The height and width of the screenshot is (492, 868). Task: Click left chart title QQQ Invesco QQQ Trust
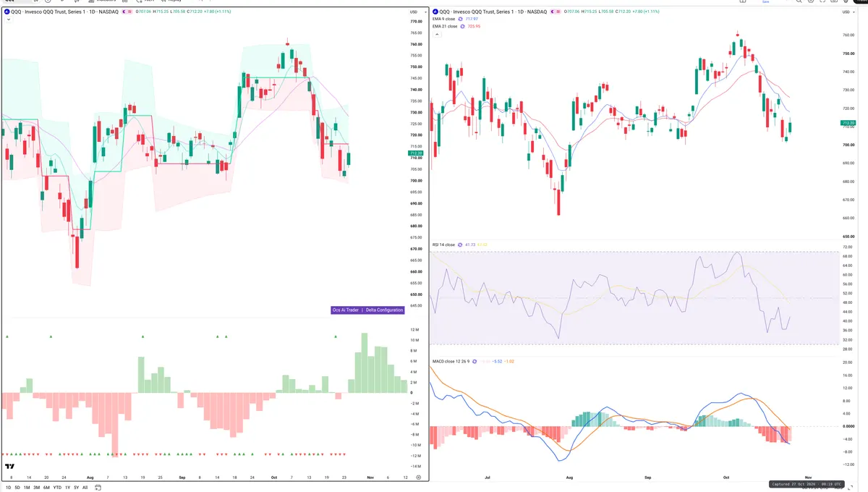(x=64, y=12)
